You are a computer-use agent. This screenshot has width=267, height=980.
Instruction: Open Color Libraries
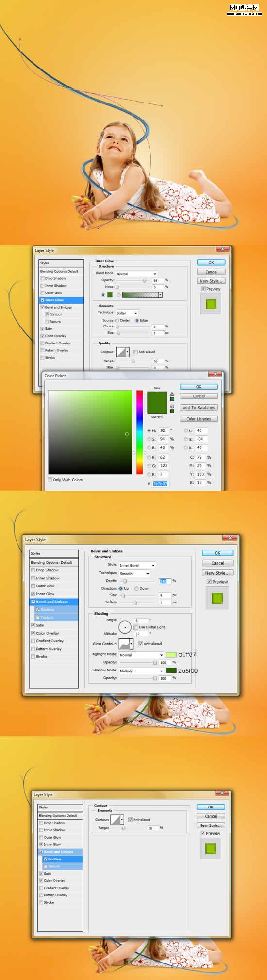pos(199,419)
